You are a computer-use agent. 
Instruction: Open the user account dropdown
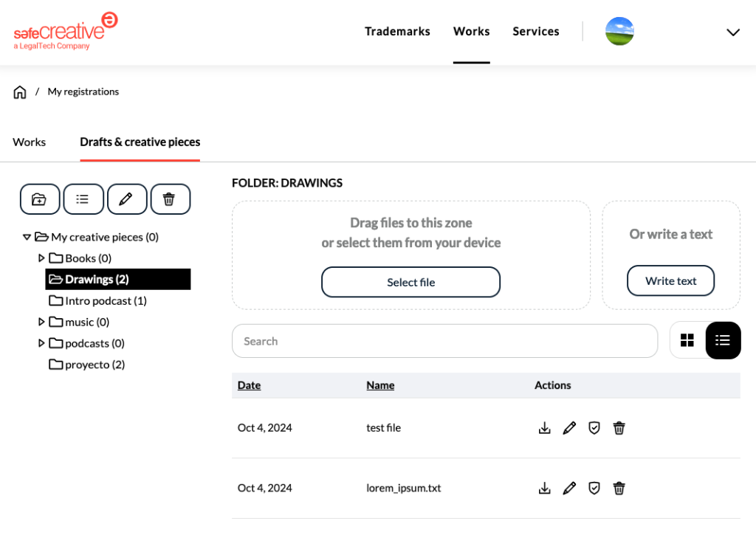coord(732,32)
